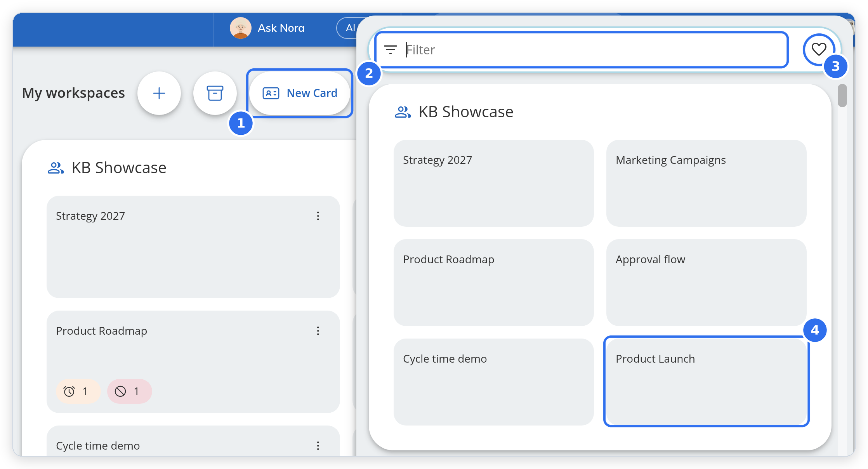Click the Ask Nora avatar

point(240,28)
